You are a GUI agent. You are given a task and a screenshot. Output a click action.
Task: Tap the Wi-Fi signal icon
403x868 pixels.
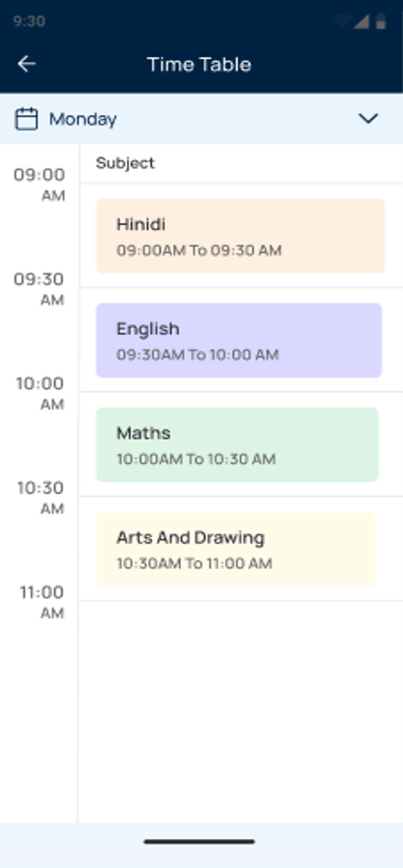tap(343, 21)
